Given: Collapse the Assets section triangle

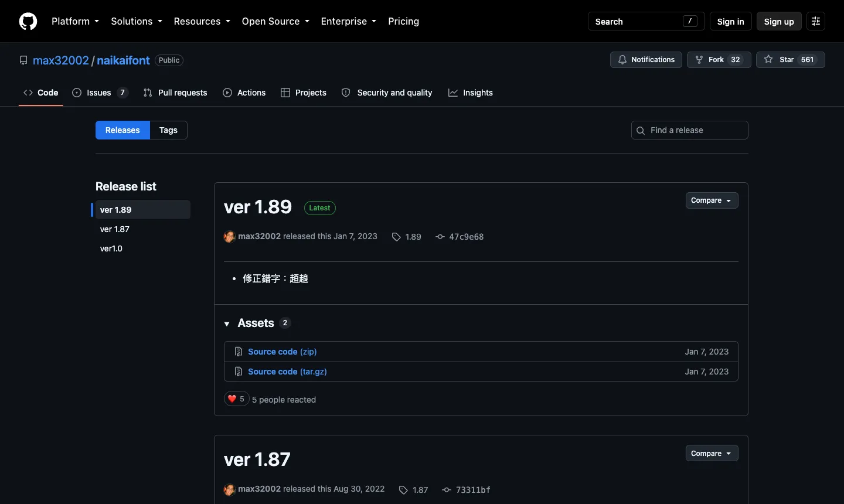Looking at the screenshot, I should 227,324.
